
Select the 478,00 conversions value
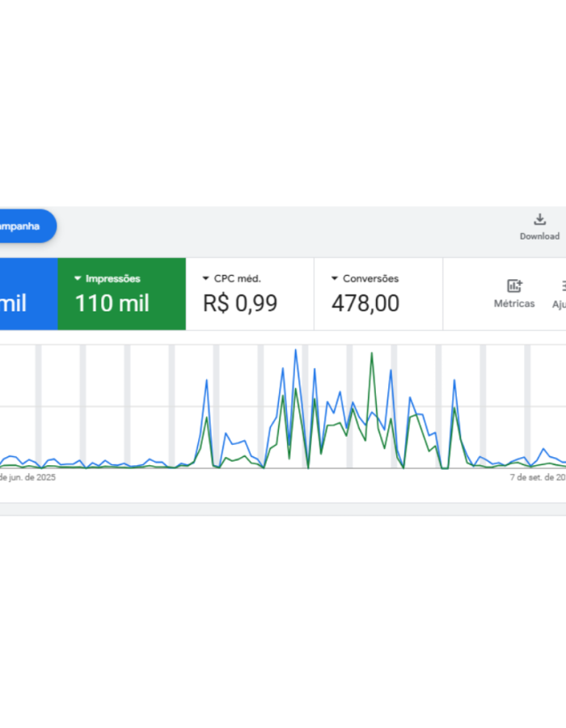[365, 303]
